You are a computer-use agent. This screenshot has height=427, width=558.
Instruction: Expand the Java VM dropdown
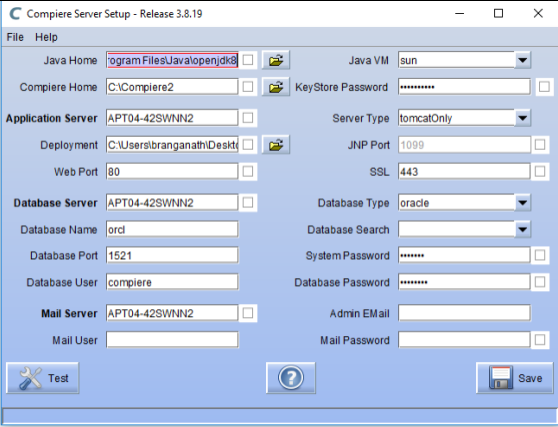pyautogui.click(x=522, y=60)
